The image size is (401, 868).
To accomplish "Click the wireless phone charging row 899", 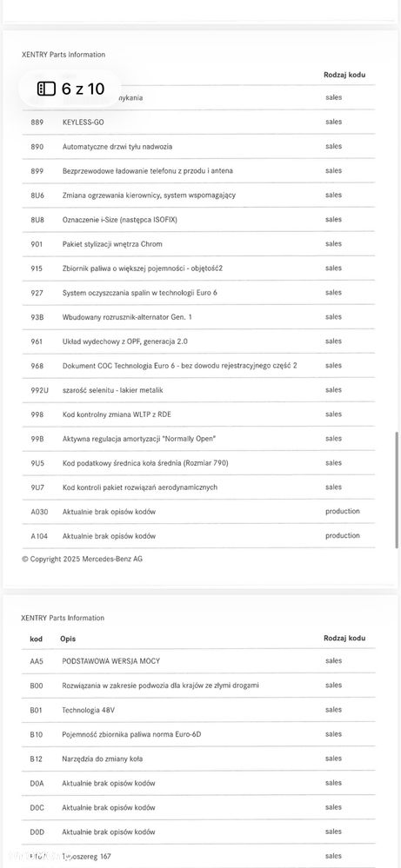I will point(198,171).
